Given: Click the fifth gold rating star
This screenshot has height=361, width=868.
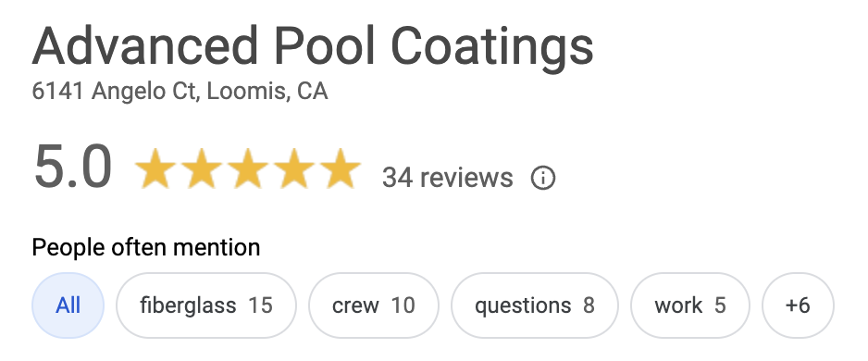Looking at the screenshot, I should coord(340,168).
